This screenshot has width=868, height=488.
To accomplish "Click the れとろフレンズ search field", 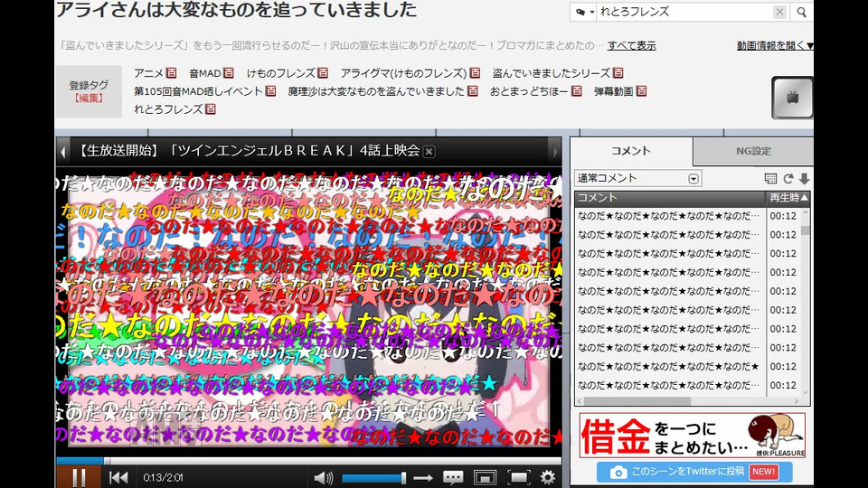I will click(x=684, y=12).
